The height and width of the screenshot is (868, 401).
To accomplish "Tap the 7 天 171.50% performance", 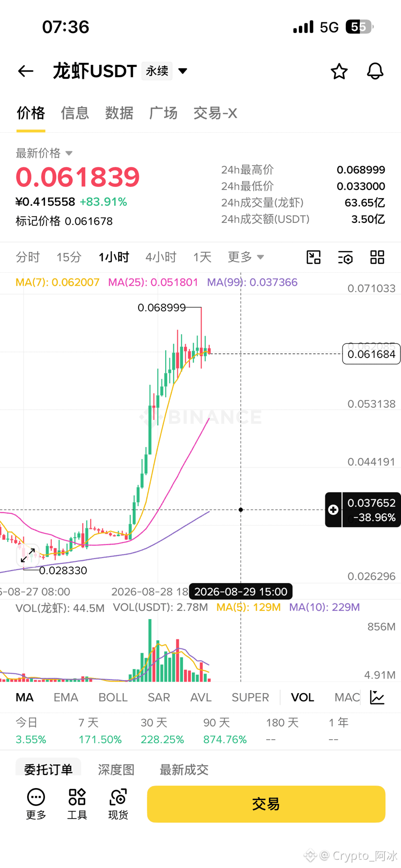I will pos(100,731).
